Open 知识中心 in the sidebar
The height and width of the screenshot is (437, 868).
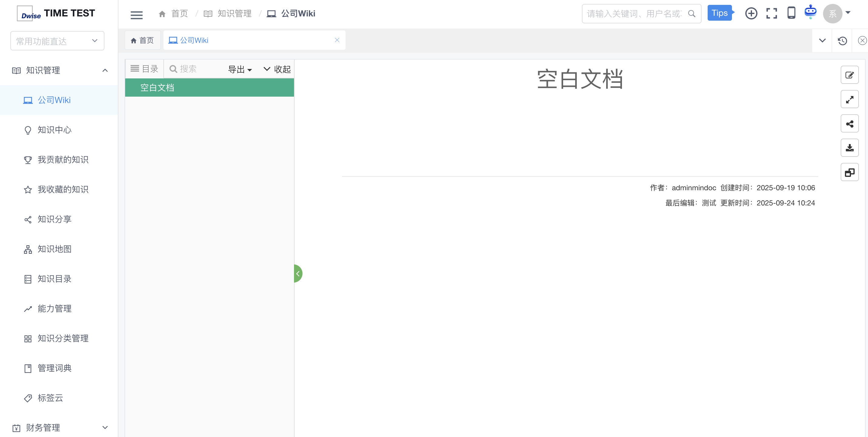pyautogui.click(x=55, y=130)
